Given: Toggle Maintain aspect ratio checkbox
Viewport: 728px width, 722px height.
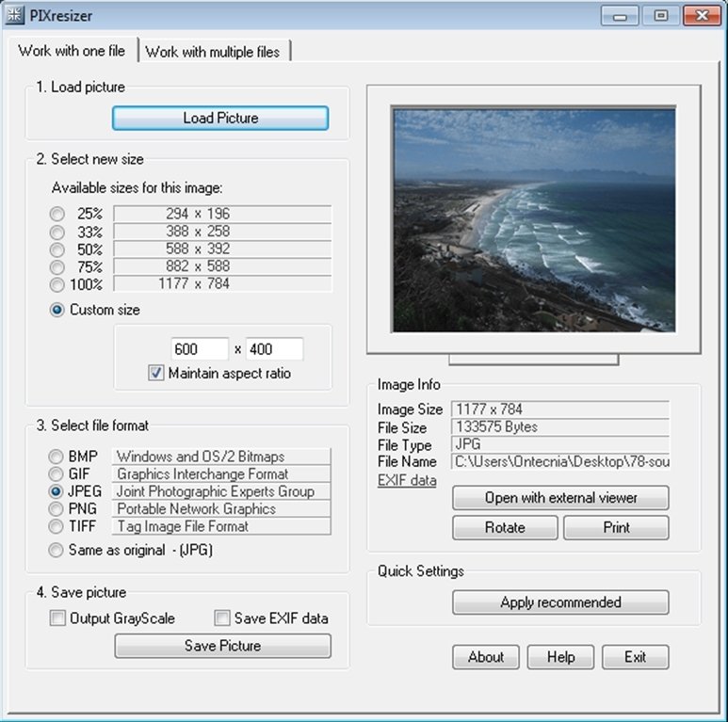Looking at the screenshot, I should (156, 373).
